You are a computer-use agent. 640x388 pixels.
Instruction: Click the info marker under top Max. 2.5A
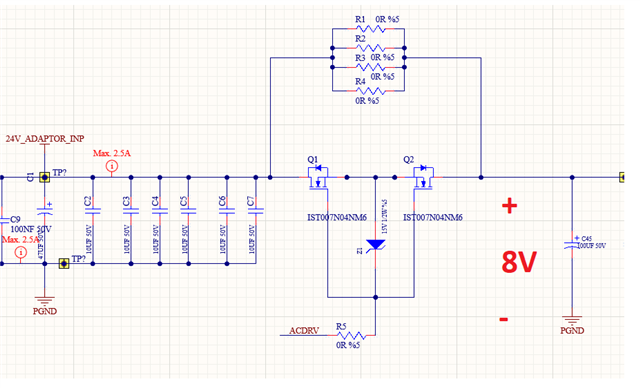coord(112,166)
